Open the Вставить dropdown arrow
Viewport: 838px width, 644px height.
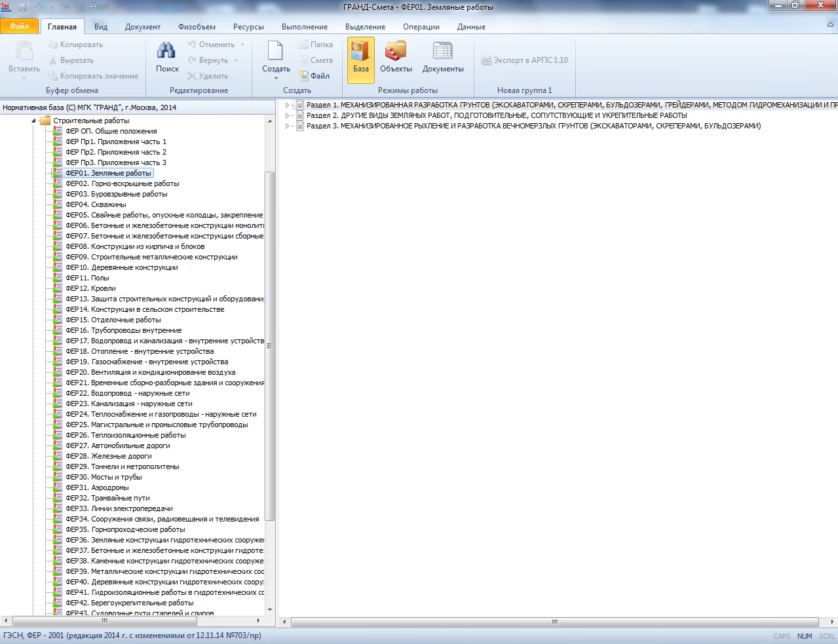click(x=24, y=79)
